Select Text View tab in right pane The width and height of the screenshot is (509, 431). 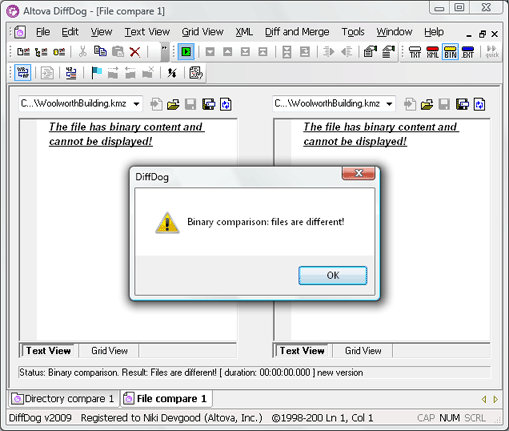(302, 351)
